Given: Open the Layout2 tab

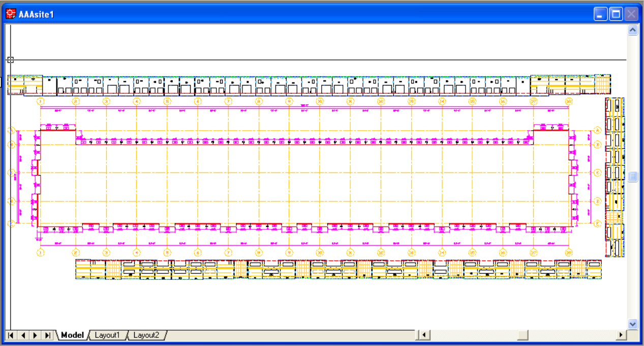Looking at the screenshot, I should click(146, 335).
